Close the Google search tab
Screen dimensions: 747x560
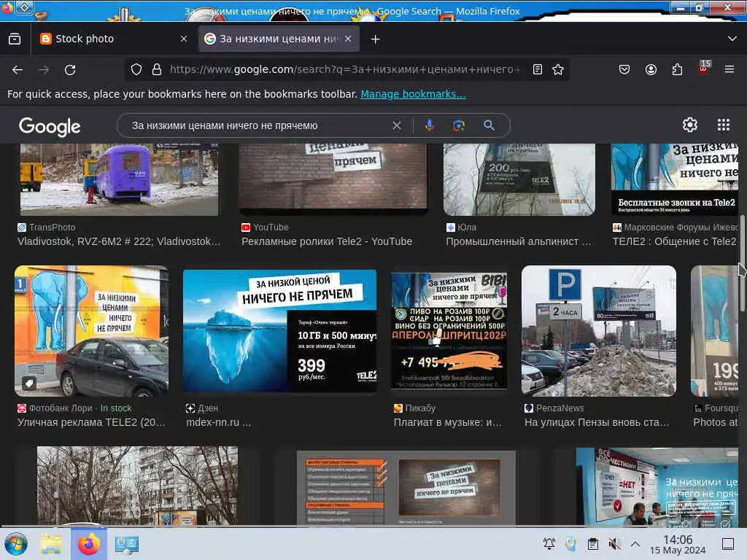tap(348, 39)
